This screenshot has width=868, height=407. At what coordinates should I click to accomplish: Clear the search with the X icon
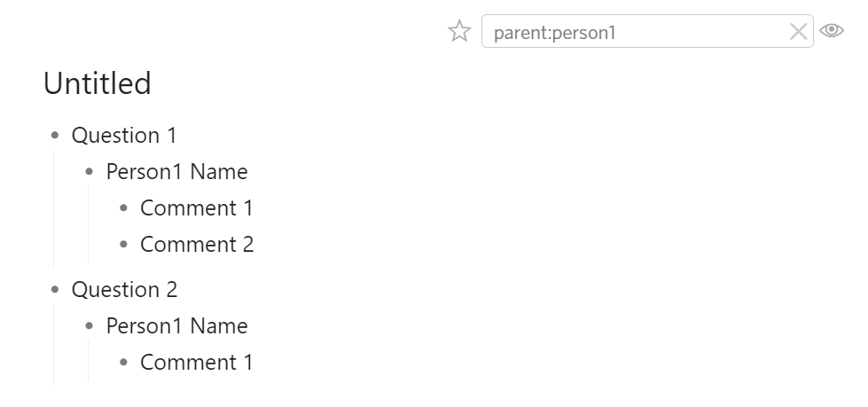798,32
